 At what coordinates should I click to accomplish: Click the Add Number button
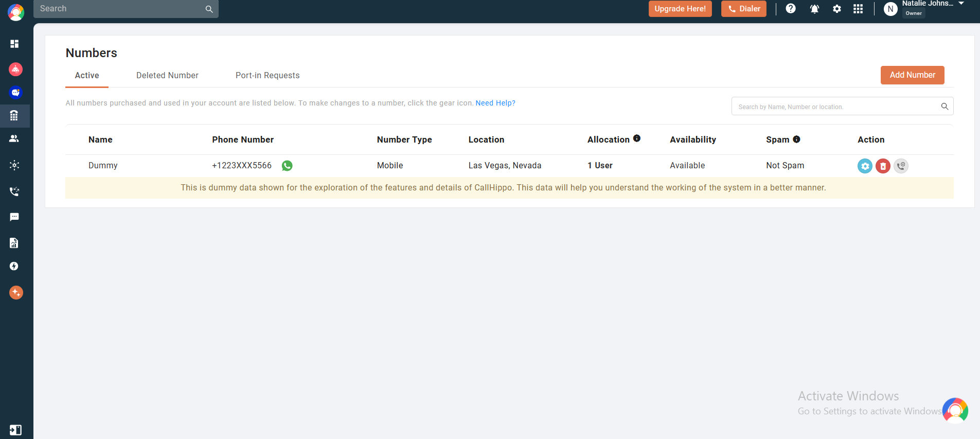tap(912, 75)
